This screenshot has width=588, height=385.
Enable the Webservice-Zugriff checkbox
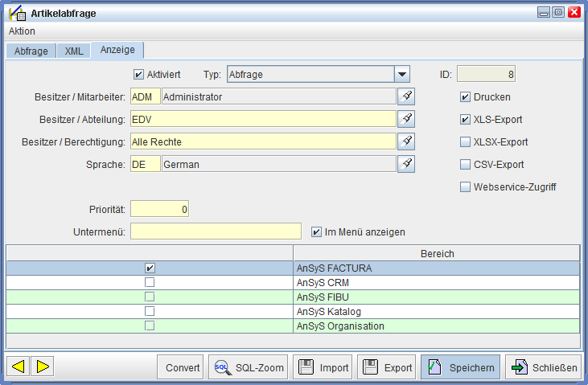click(465, 187)
